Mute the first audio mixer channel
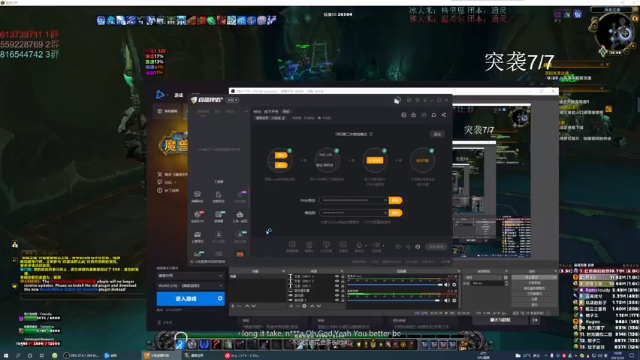The image size is (640, 360). (x=447, y=285)
